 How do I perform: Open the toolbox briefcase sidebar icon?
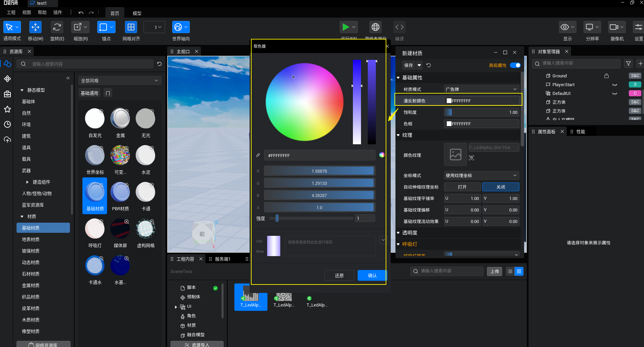tap(7, 94)
